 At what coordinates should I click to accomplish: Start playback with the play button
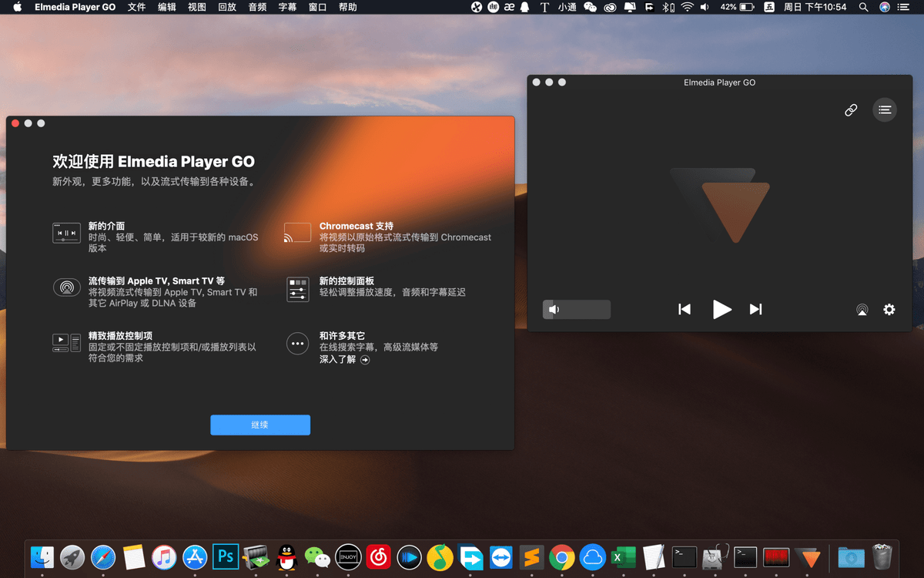(x=721, y=309)
